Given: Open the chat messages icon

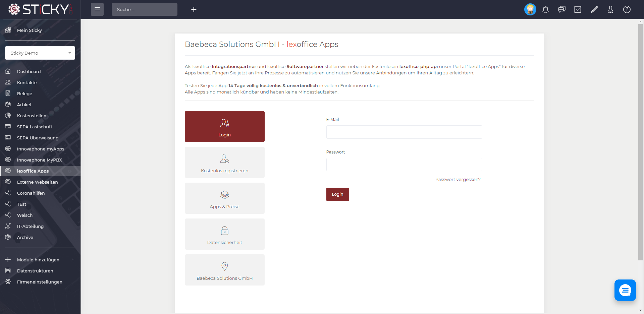Looking at the screenshot, I should pos(562,9).
